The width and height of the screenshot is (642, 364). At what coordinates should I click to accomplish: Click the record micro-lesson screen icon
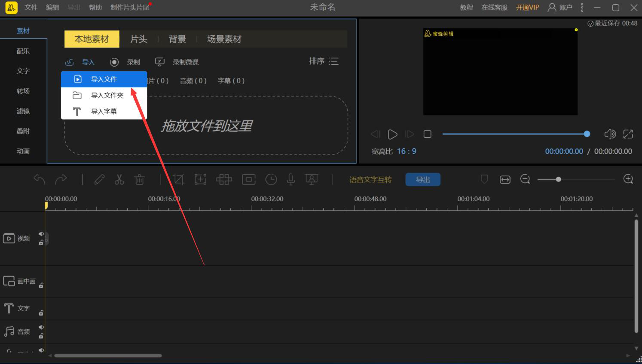160,62
